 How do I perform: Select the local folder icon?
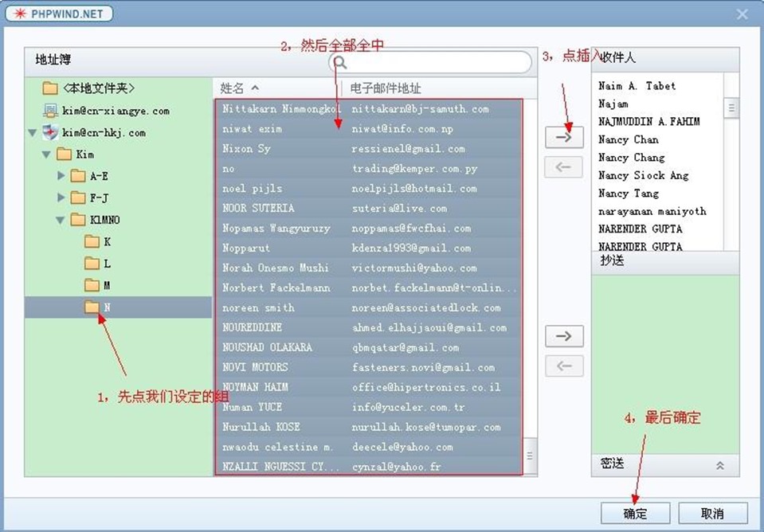[50, 88]
